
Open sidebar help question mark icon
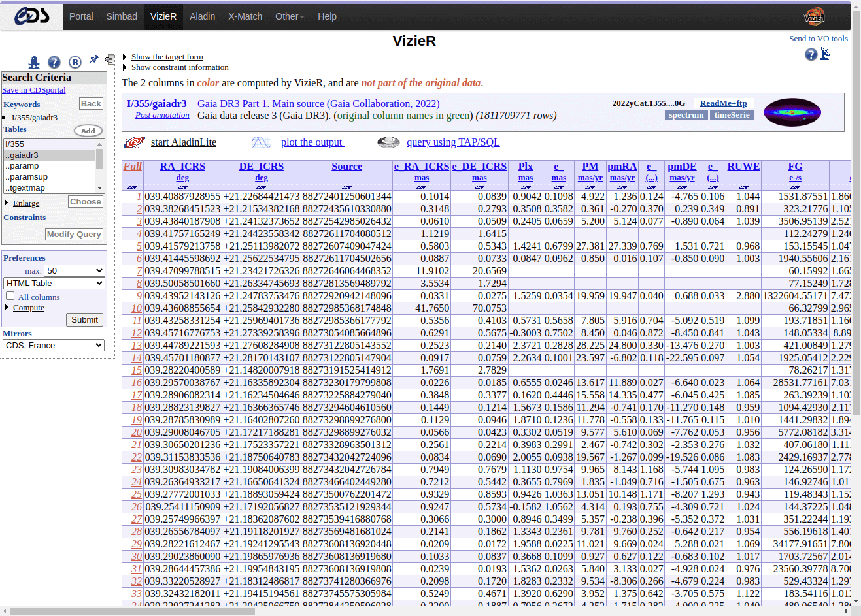pyautogui.click(x=54, y=62)
